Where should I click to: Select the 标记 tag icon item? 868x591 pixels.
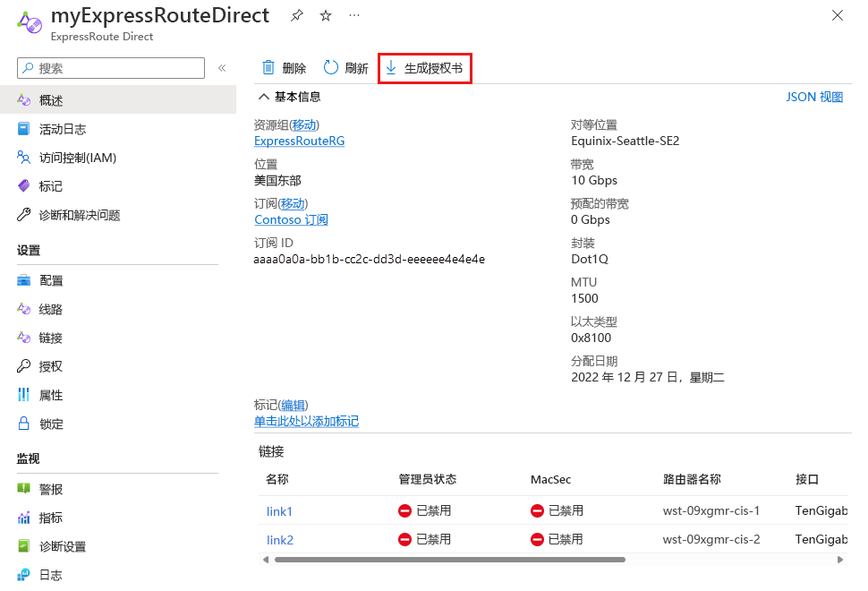pos(51,186)
